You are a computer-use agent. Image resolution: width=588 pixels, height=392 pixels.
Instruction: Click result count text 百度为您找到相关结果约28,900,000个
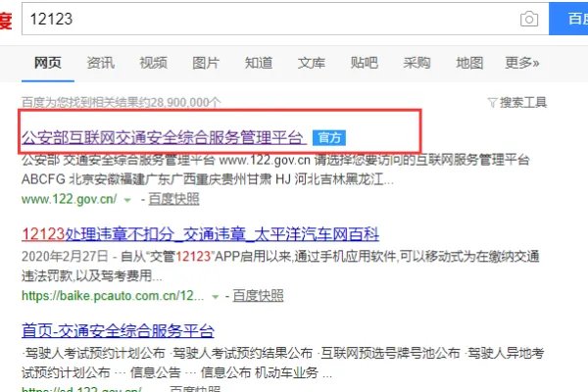[x=122, y=102]
